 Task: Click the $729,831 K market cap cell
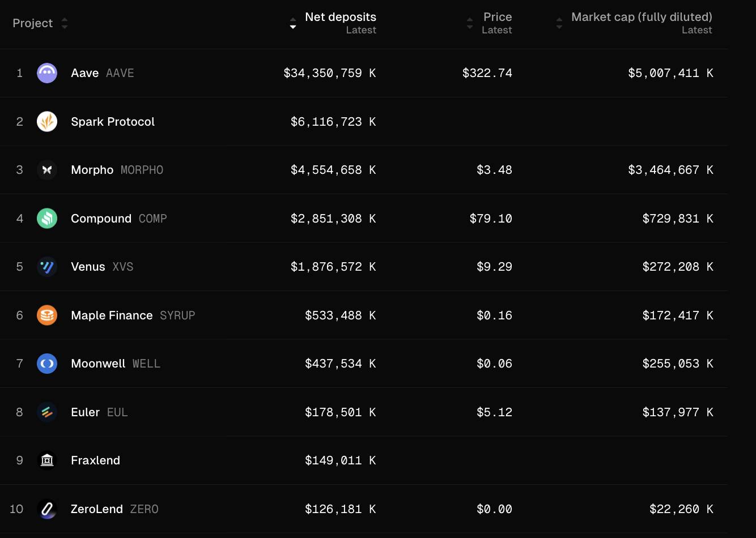678,219
